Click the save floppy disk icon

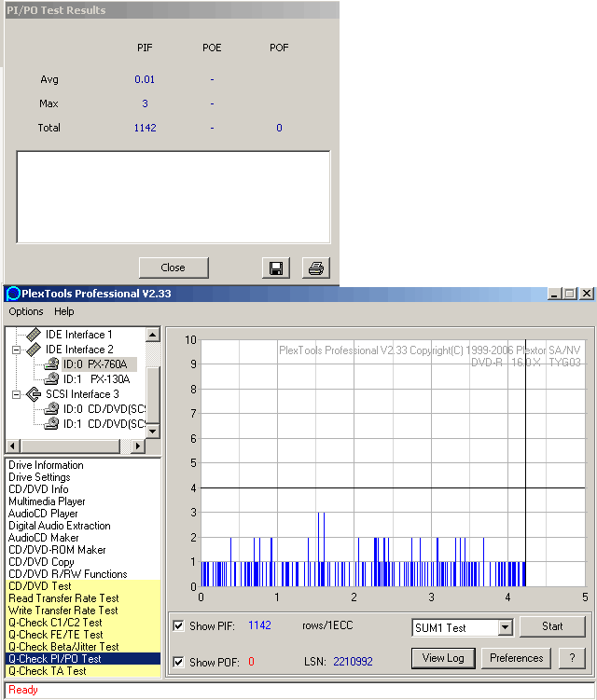(276, 268)
